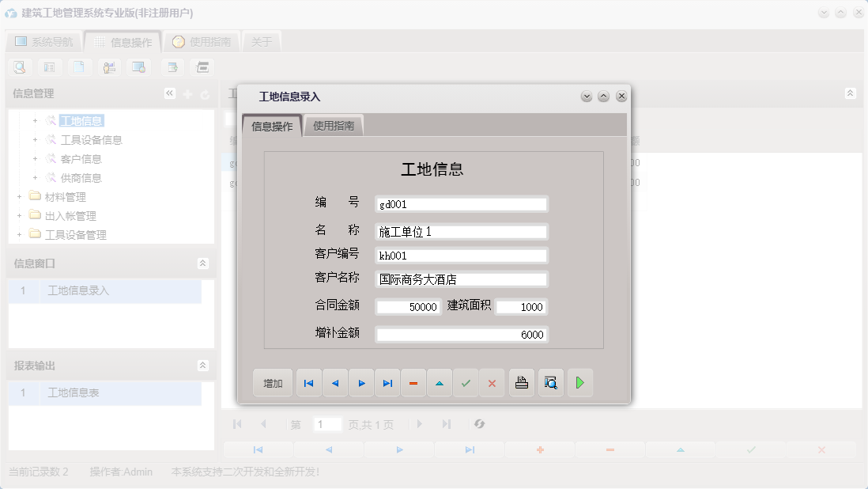
Task: Jump to last record using navigation icon
Action: click(387, 382)
